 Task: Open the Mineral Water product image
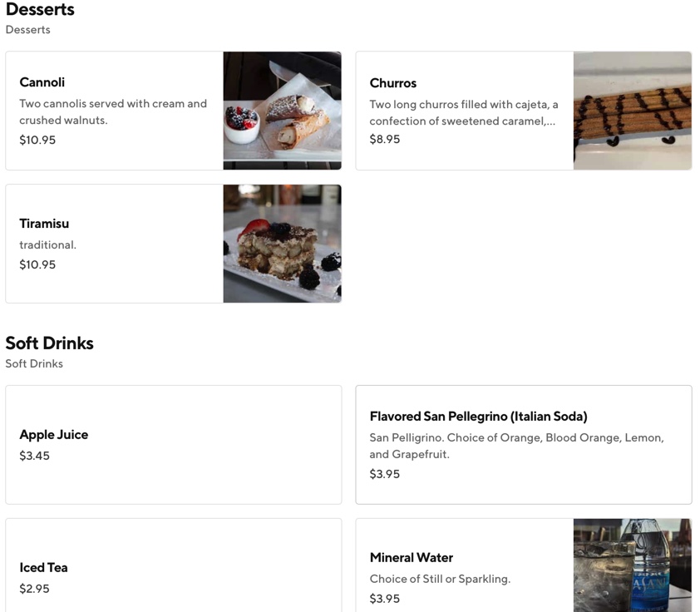click(632, 565)
